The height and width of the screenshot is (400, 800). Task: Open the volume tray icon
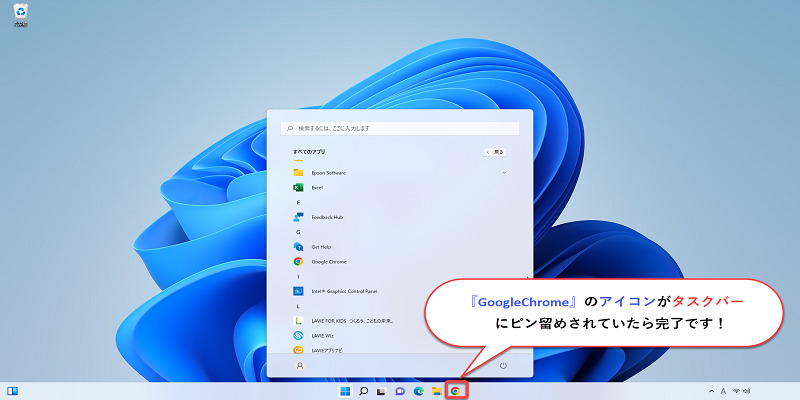pos(745,391)
